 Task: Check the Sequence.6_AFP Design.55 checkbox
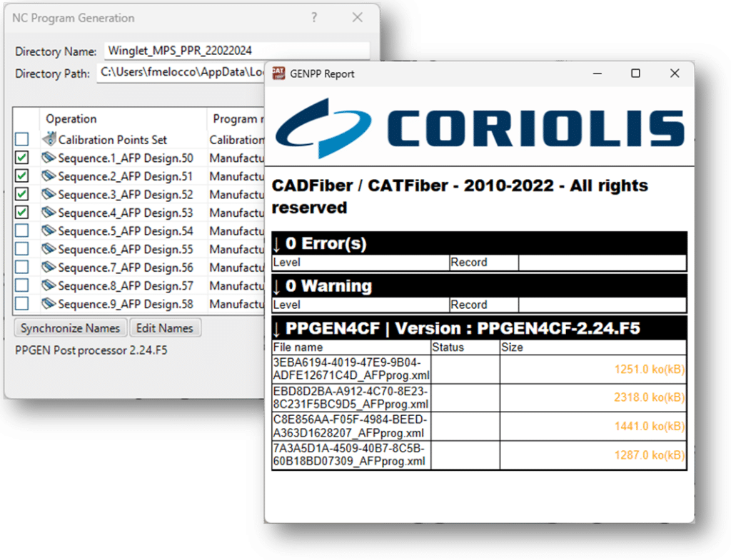tap(22, 249)
